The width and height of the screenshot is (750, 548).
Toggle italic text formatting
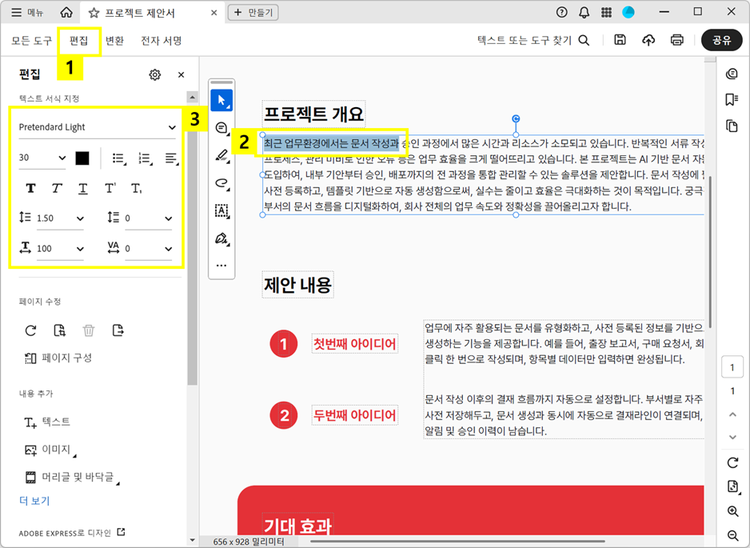tap(56, 188)
